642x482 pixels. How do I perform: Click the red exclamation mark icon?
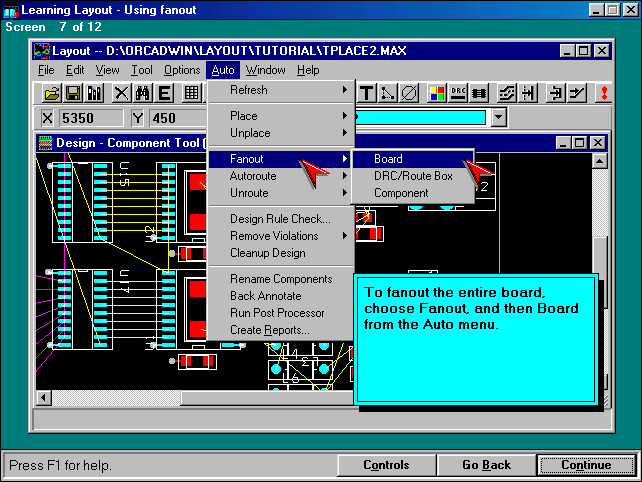tap(604, 93)
